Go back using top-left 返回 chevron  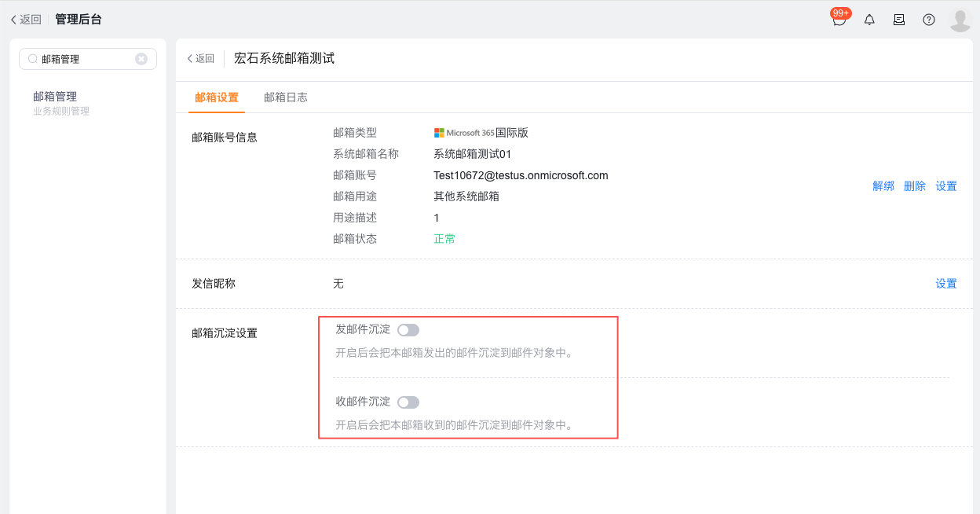(26, 20)
